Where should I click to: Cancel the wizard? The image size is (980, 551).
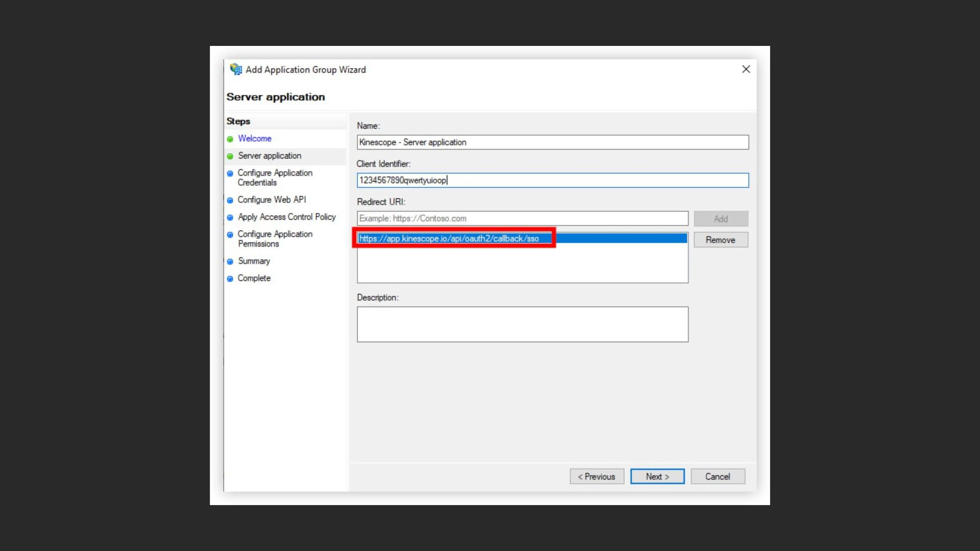[x=717, y=476]
